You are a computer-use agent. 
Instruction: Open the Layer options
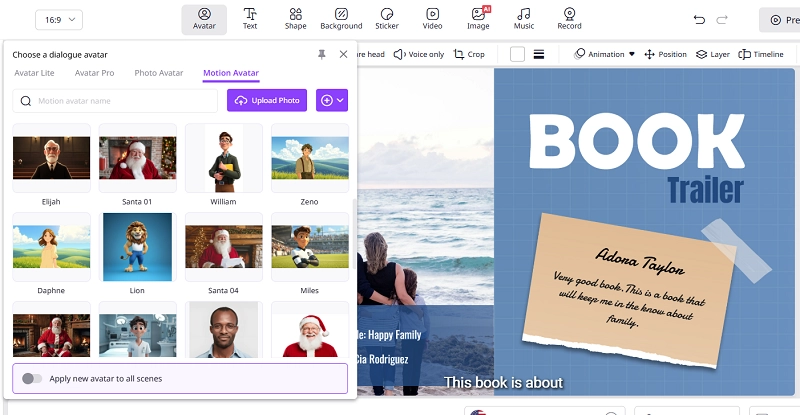coord(713,54)
